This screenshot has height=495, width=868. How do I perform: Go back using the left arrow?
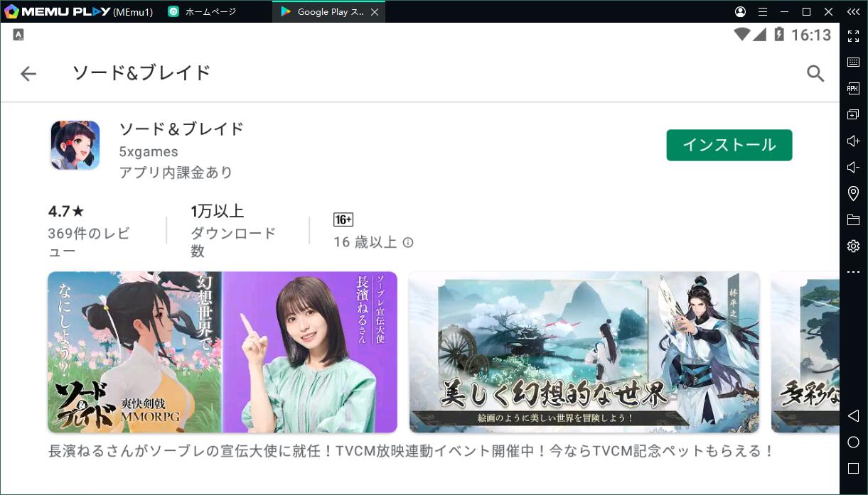(28, 73)
